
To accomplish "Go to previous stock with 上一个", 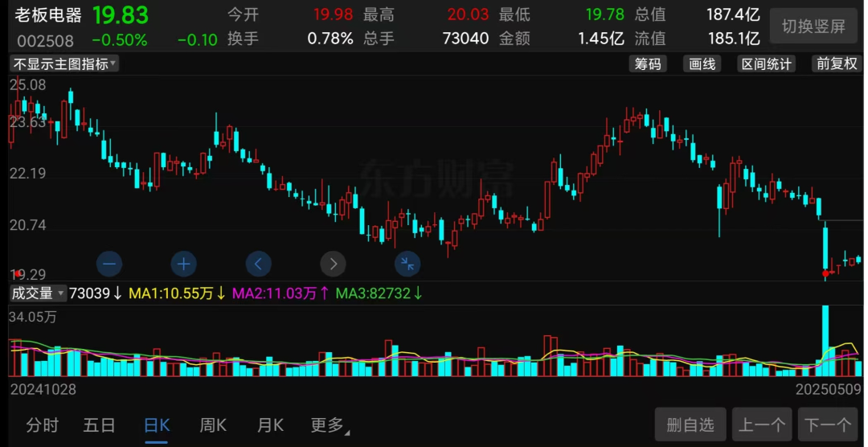I will coord(762,424).
